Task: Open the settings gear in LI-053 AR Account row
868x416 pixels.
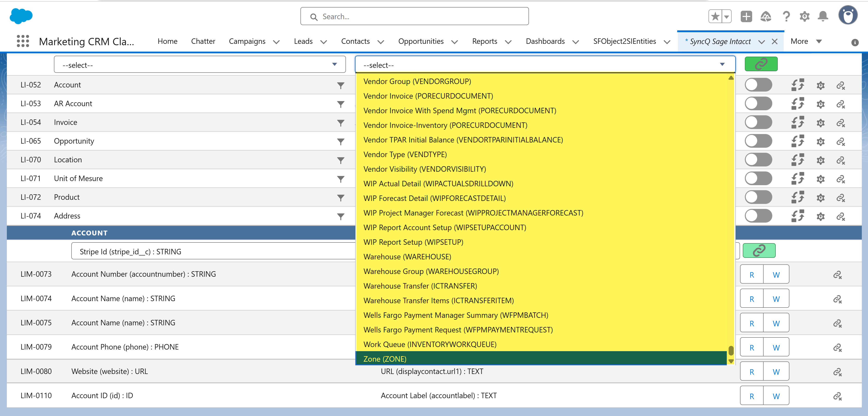Action: (820, 104)
